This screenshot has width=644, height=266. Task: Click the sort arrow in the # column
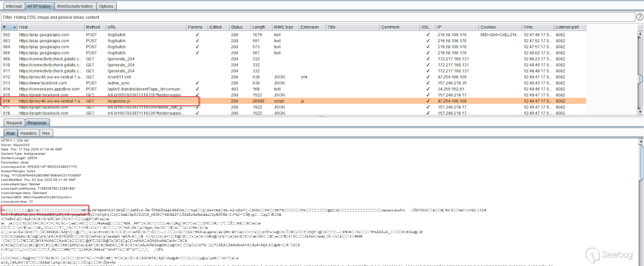point(14,27)
